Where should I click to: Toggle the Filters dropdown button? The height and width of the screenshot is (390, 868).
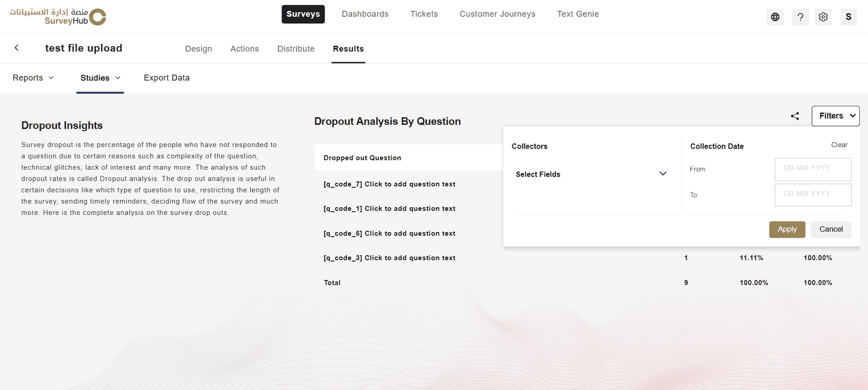tap(835, 116)
